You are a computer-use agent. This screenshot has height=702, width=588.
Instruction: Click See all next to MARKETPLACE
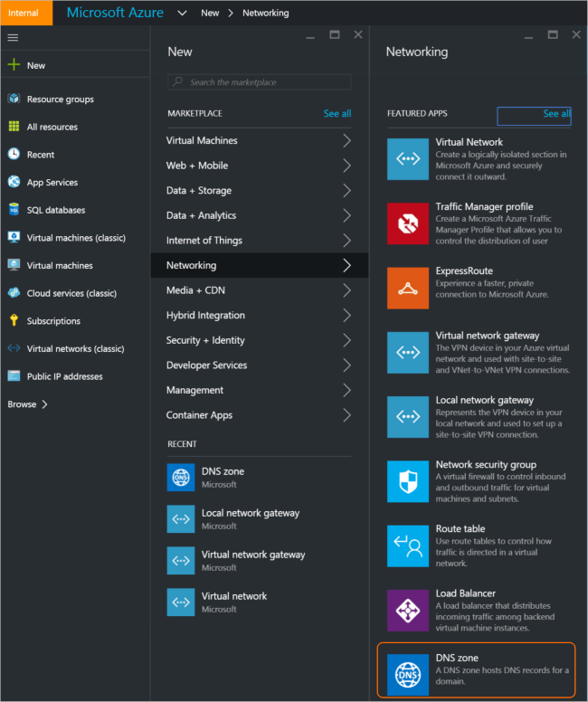(x=337, y=114)
